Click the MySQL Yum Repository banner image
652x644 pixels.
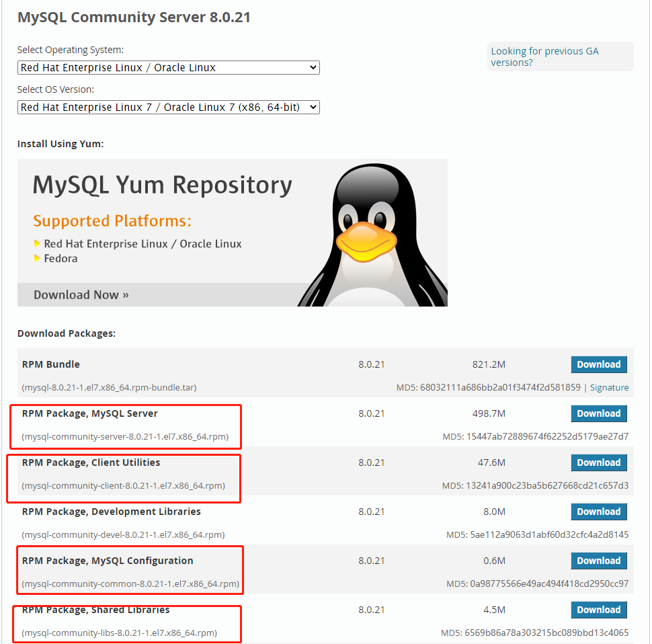pyautogui.click(x=233, y=233)
